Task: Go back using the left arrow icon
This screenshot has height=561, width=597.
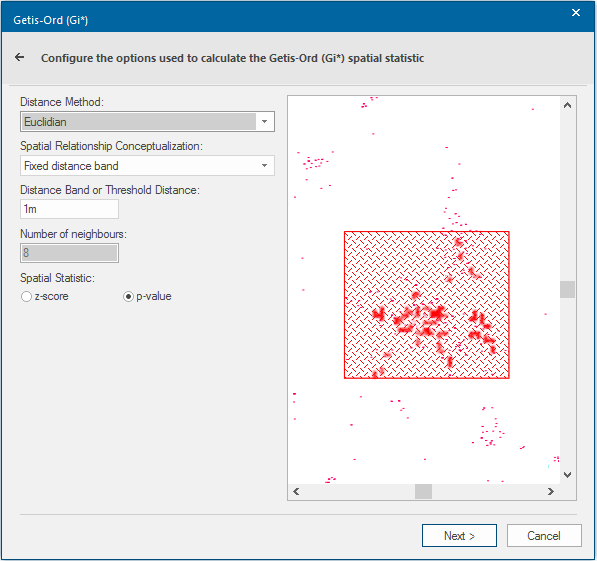Action: click(19, 58)
